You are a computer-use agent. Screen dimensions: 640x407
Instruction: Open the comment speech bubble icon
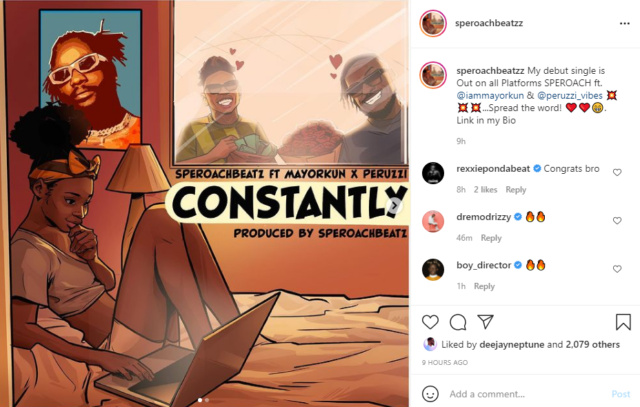(x=458, y=322)
